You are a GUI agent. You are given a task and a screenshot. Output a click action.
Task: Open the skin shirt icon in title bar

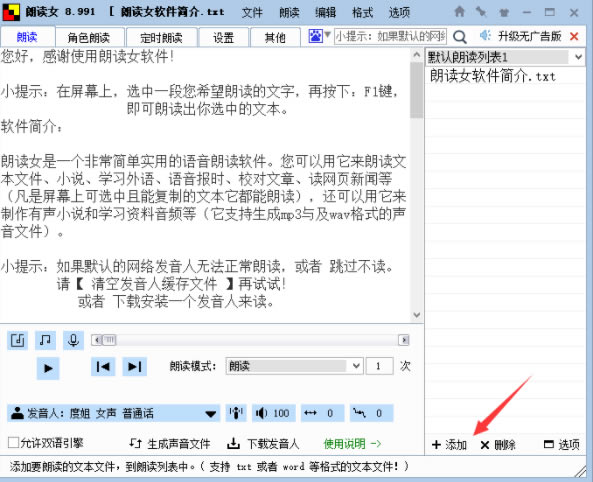tap(504, 12)
